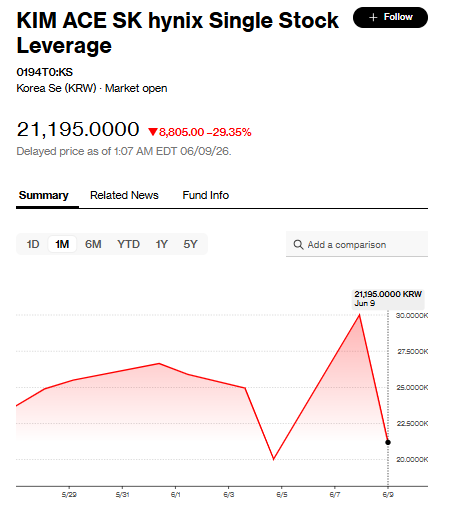The width and height of the screenshot is (451, 514).
Task: Switch chart to YTD range
Action: coord(128,244)
